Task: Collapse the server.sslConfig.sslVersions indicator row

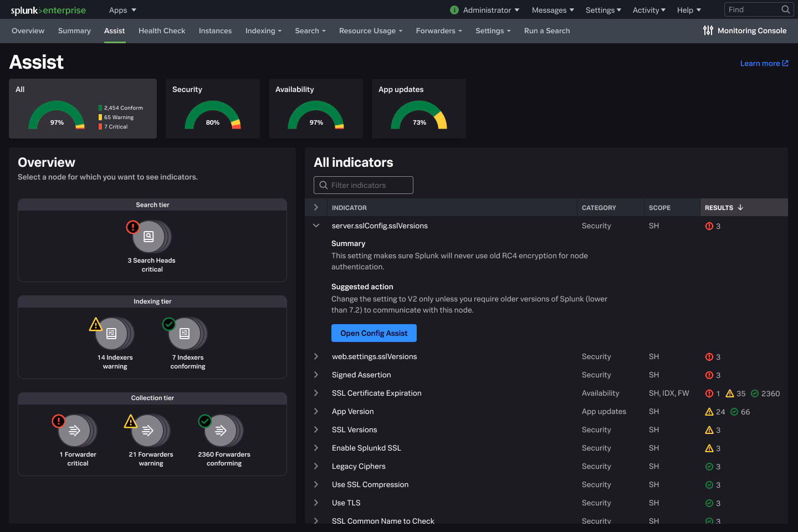Action: pos(316,226)
